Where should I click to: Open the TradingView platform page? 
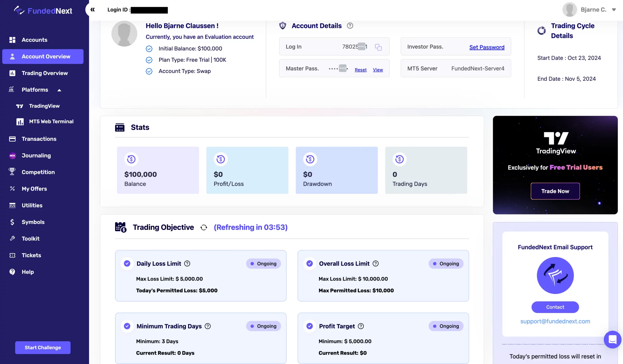pyautogui.click(x=44, y=106)
